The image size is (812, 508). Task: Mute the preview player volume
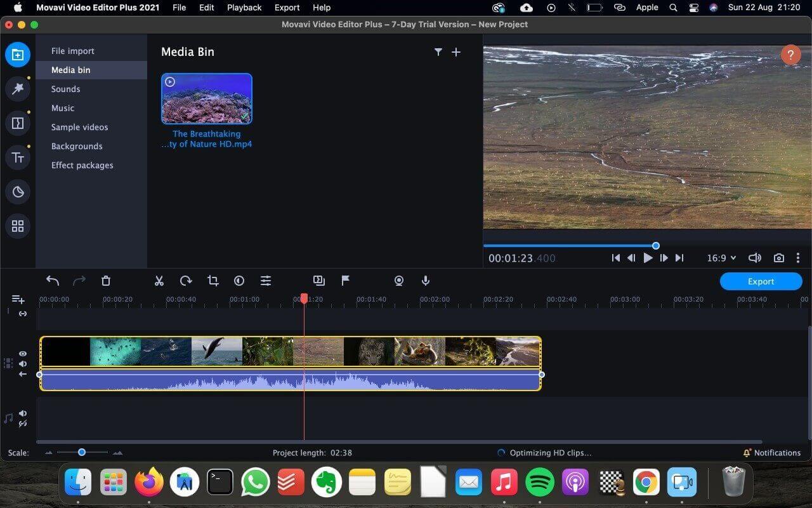click(755, 258)
